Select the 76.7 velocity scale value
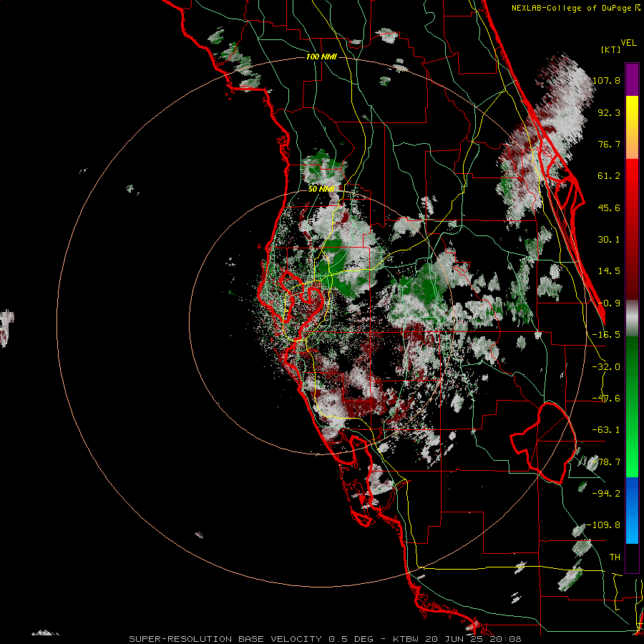 (x=609, y=144)
